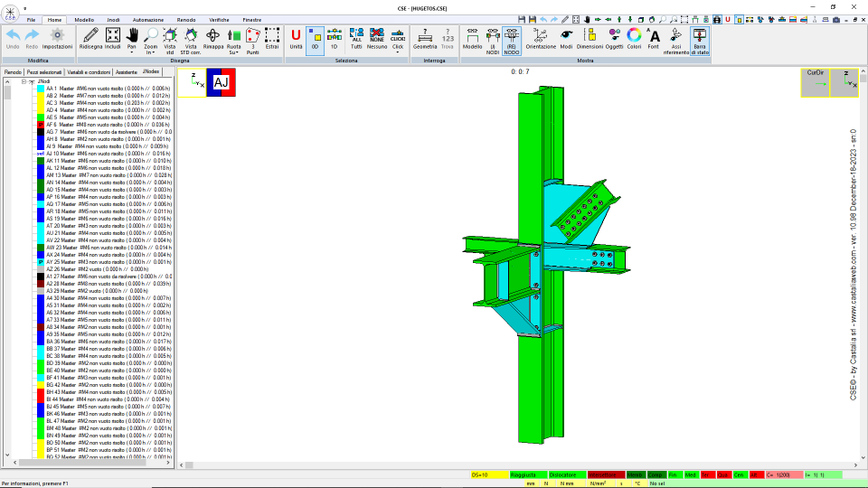Image resolution: width=868 pixels, height=488 pixels.
Task: Switch to the Assistente panel tab
Action: point(127,72)
